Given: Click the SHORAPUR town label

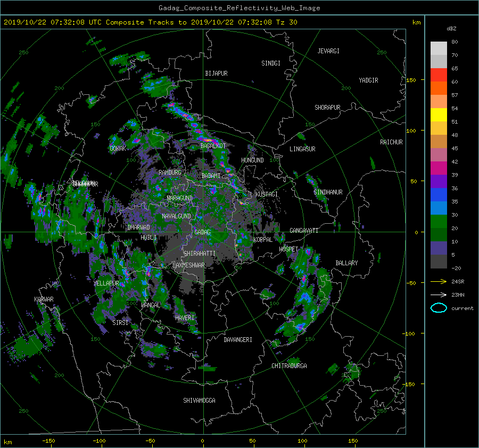Looking at the screenshot, I should (x=327, y=108).
